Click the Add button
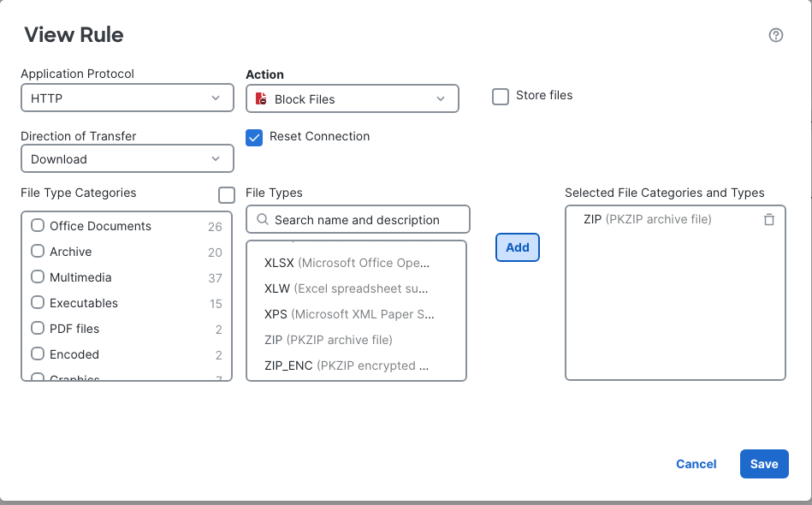 pos(518,247)
